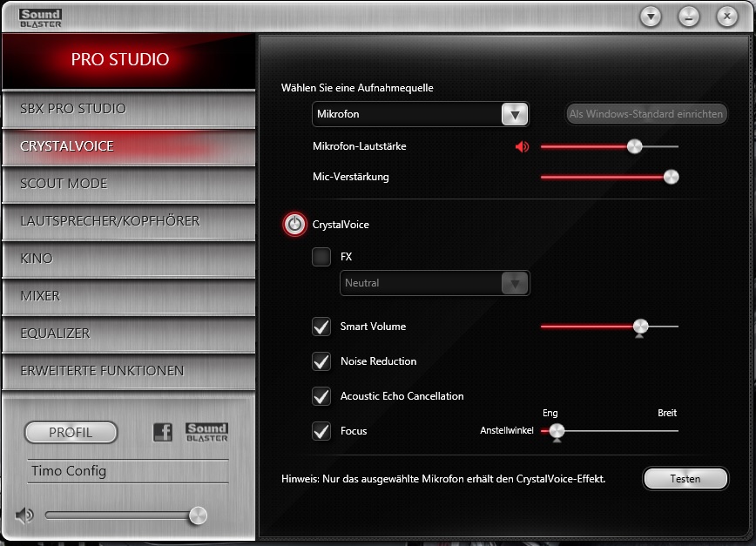Screen dimensions: 756x546
Task: Open the MIXER section
Action: click(129, 296)
